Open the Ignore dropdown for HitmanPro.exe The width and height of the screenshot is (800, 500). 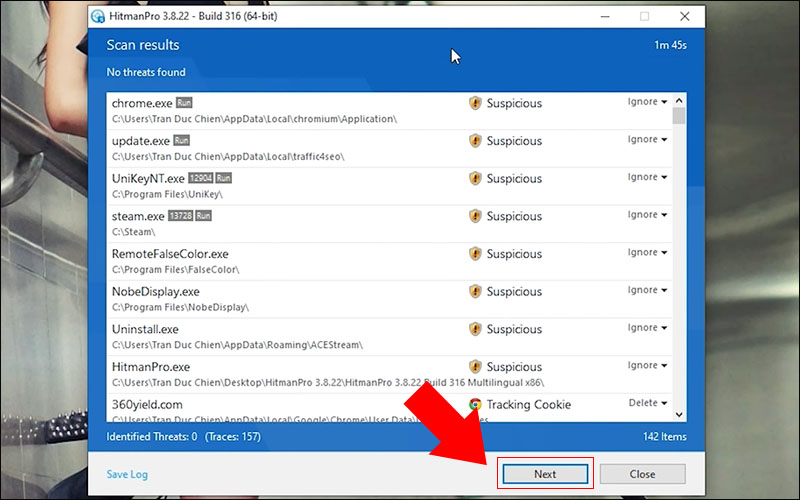pyautogui.click(x=647, y=366)
